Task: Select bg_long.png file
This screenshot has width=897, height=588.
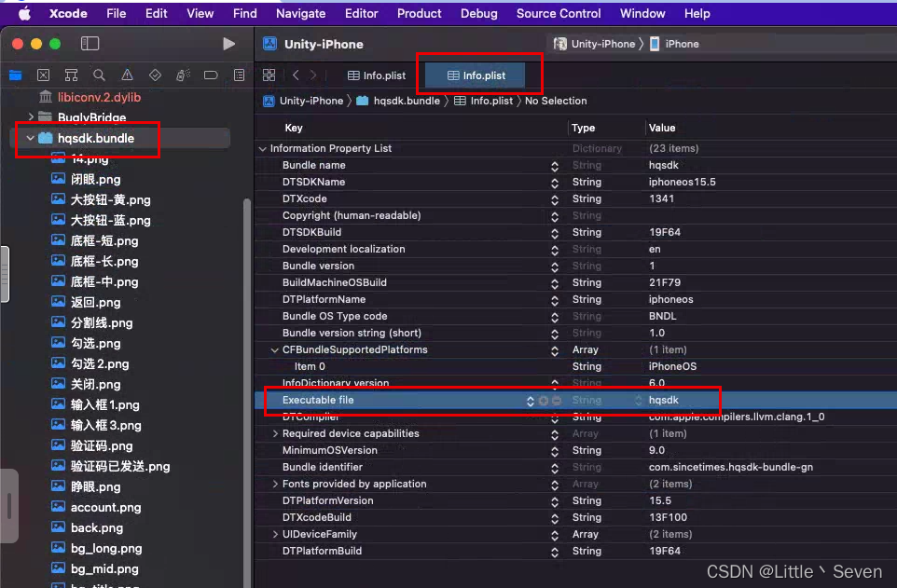Action: click(x=97, y=549)
